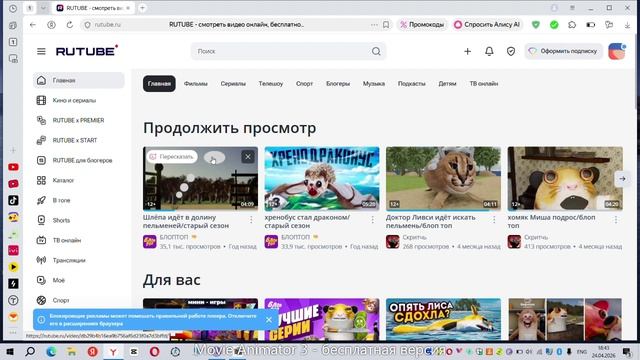Open Трансляции in the sidebar
Screen dimensions: 640x360
tap(78, 260)
